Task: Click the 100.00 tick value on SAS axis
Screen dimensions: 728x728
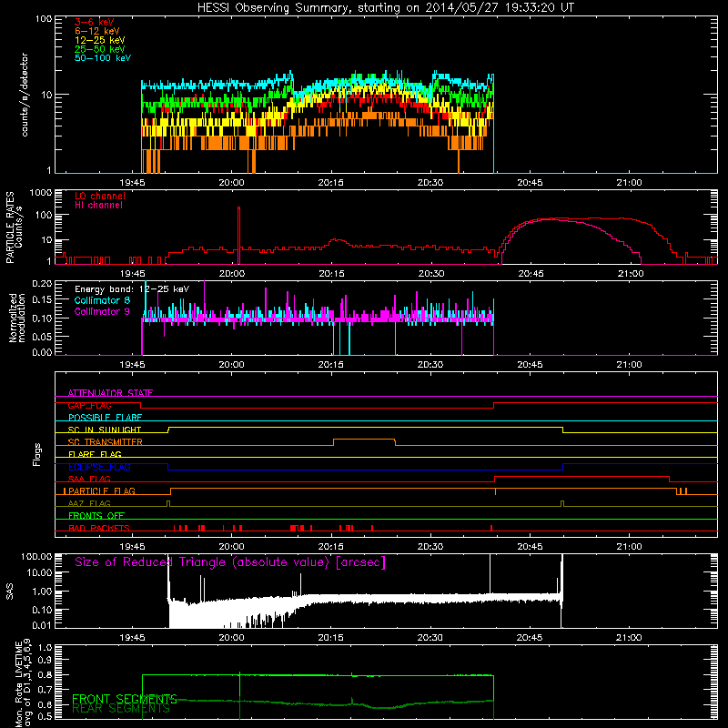Action: (36, 557)
